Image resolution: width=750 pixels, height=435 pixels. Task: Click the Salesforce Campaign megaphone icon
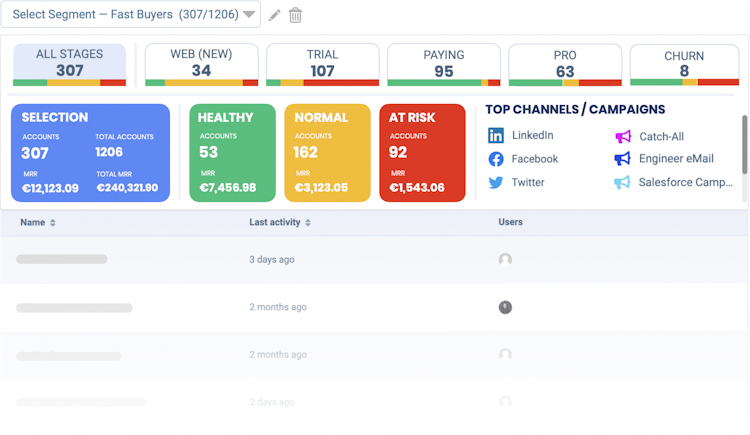[622, 182]
